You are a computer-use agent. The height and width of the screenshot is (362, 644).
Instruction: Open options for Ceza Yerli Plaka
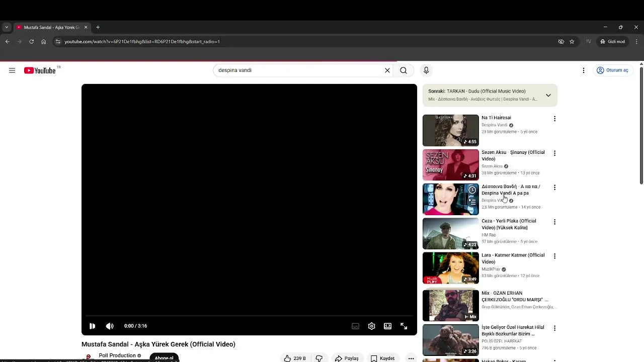554,222
